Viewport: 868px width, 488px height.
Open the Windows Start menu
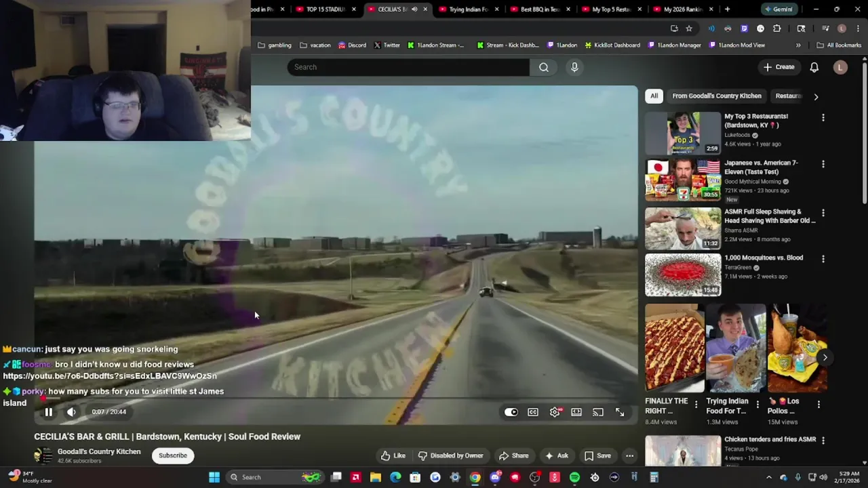[214, 477]
